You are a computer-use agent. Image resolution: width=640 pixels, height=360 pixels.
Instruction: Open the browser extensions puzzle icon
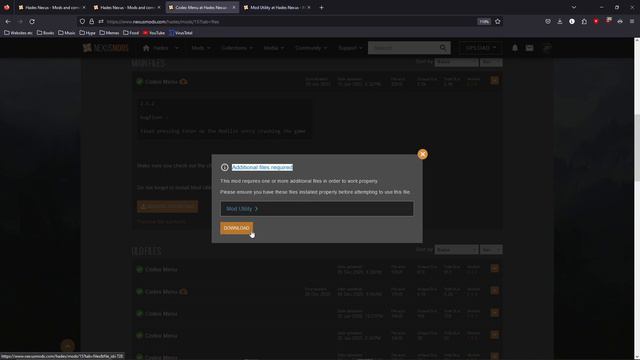584,21
